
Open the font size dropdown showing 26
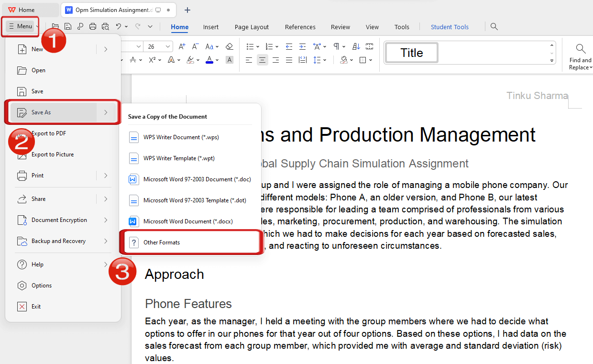pyautogui.click(x=168, y=46)
